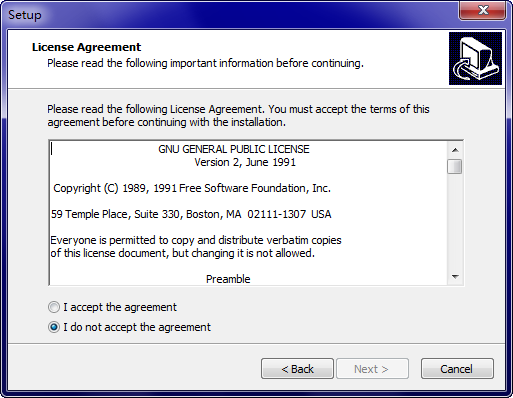Click the "Preamble" heading in license text
513x398 pixels.
(228, 279)
